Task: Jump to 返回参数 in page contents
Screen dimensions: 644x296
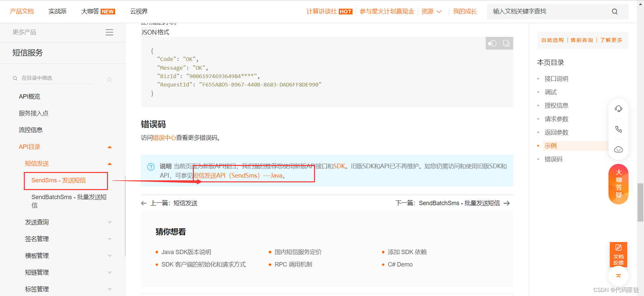Action: tap(556, 132)
